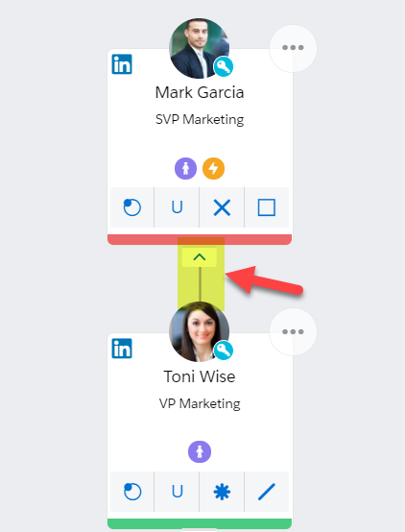The image size is (405, 532).
Task: Open Toni Wise's LinkedIn icon
Action: click(x=122, y=349)
